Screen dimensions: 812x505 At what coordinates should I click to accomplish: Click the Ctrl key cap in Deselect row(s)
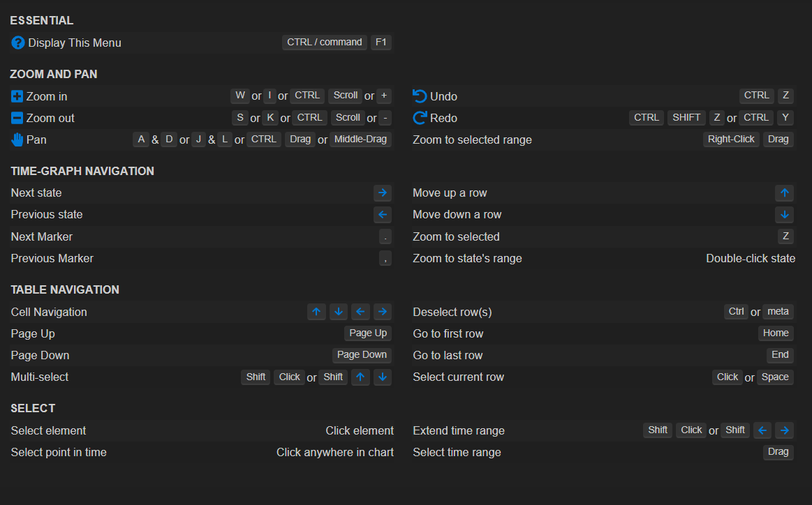(736, 312)
